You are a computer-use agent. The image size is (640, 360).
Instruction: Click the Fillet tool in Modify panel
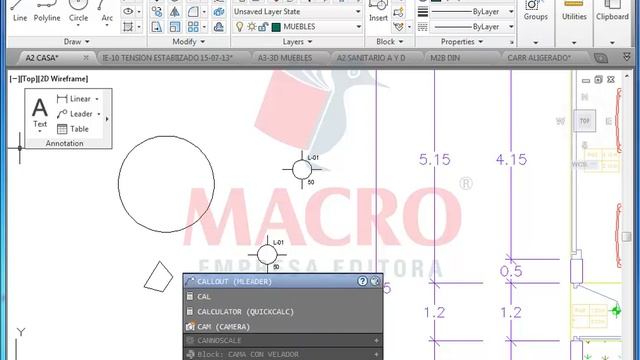pos(193,11)
